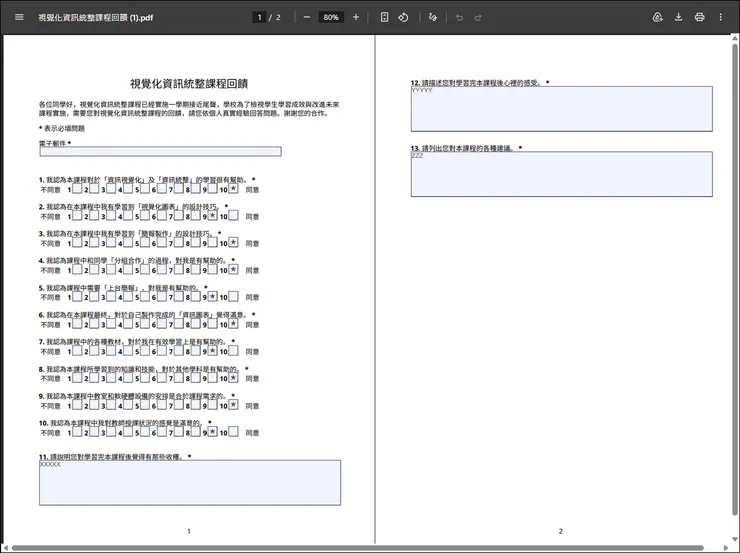This screenshot has height=553, width=740.
Task: Download the PDF file
Action: click(679, 17)
